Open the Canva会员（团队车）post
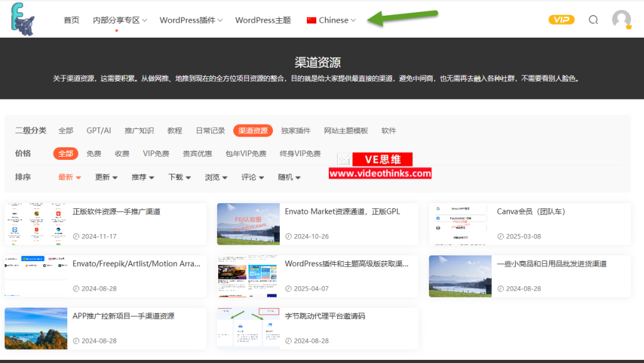The width and height of the screenshot is (644, 363). click(x=533, y=212)
